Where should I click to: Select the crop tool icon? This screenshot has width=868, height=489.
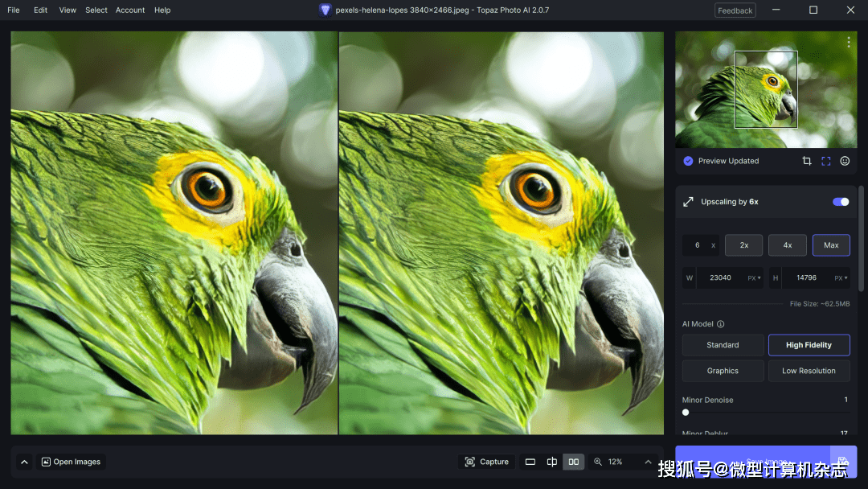(807, 161)
